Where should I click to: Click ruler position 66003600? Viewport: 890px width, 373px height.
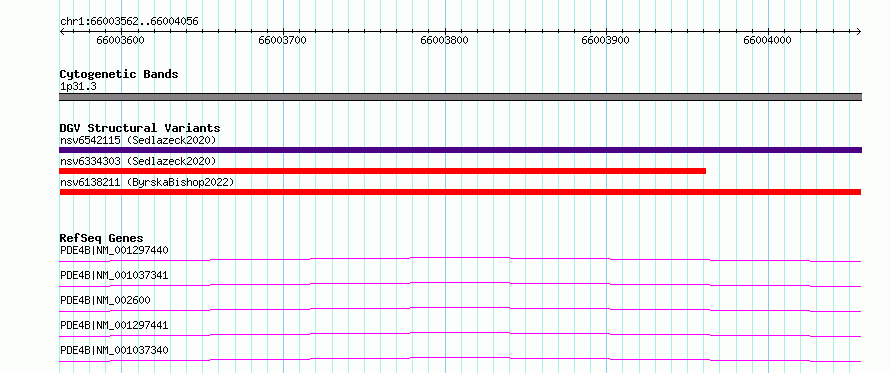pyautogui.click(x=120, y=40)
